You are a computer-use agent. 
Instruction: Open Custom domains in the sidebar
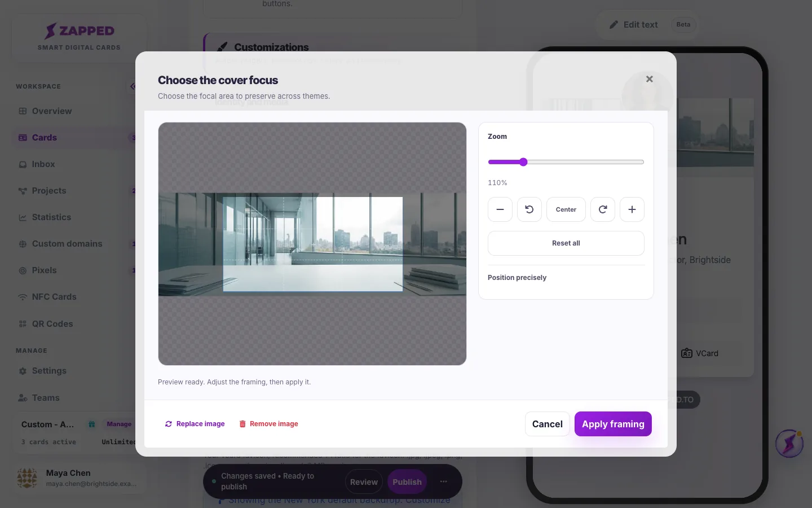67,244
